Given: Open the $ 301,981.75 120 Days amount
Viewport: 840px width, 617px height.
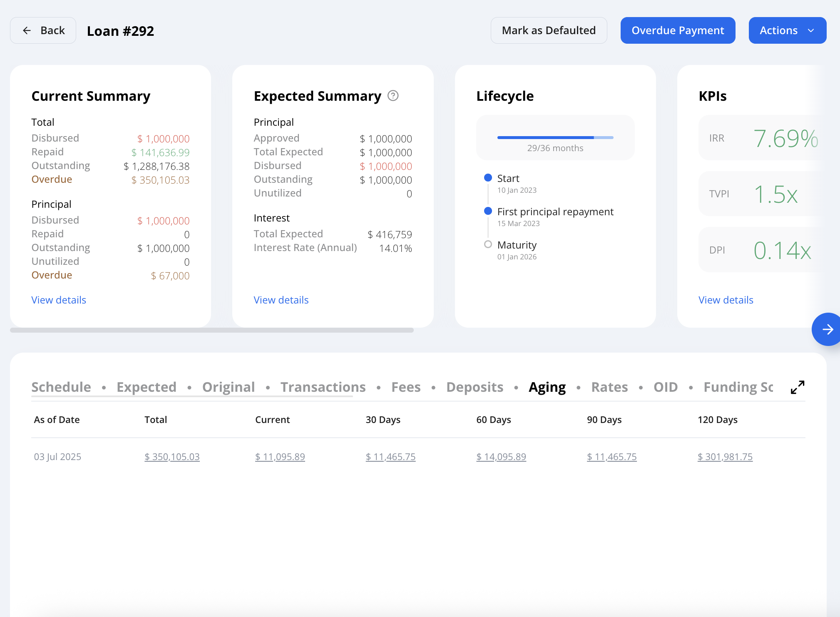Looking at the screenshot, I should (725, 457).
